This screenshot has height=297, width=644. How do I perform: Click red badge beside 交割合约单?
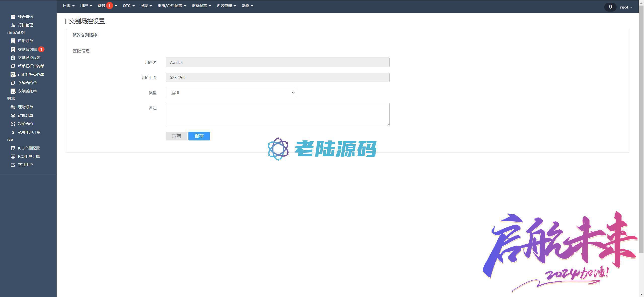(x=41, y=49)
